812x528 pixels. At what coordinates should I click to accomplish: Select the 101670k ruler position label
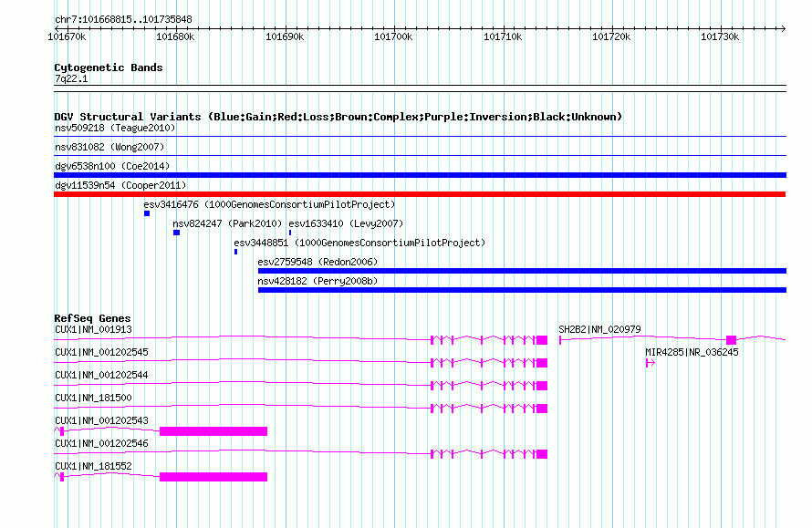(x=67, y=36)
